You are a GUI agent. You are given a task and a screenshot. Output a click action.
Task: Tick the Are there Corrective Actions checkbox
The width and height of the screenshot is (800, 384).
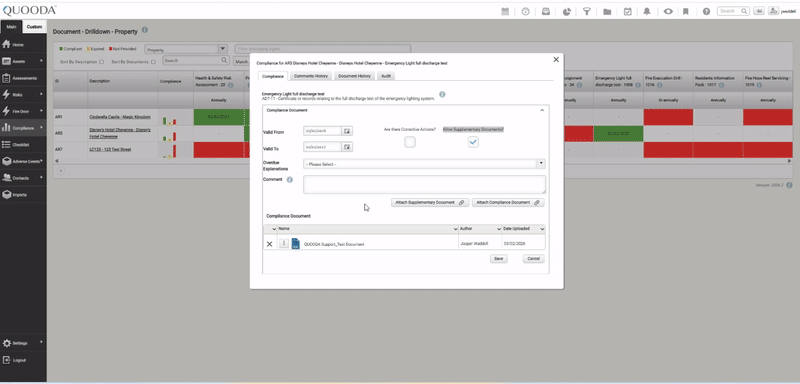tap(410, 142)
